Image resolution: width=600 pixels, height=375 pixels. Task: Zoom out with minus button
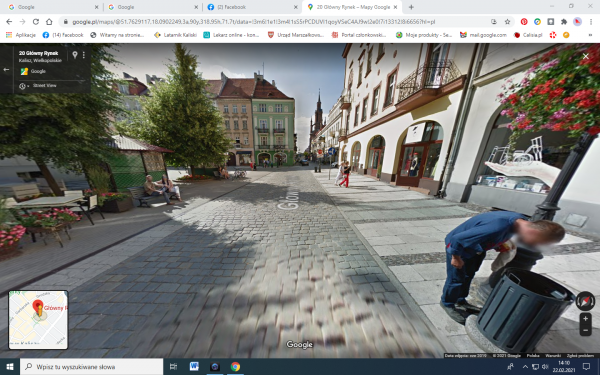coord(585,330)
